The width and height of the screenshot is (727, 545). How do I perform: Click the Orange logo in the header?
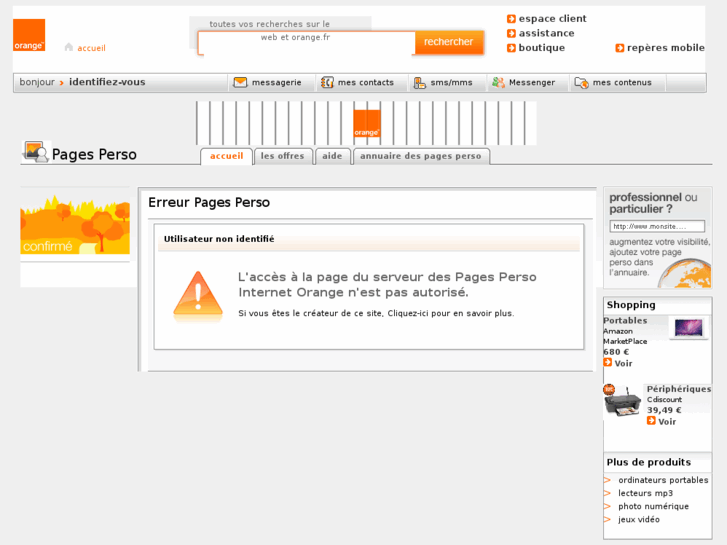tap(29, 35)
